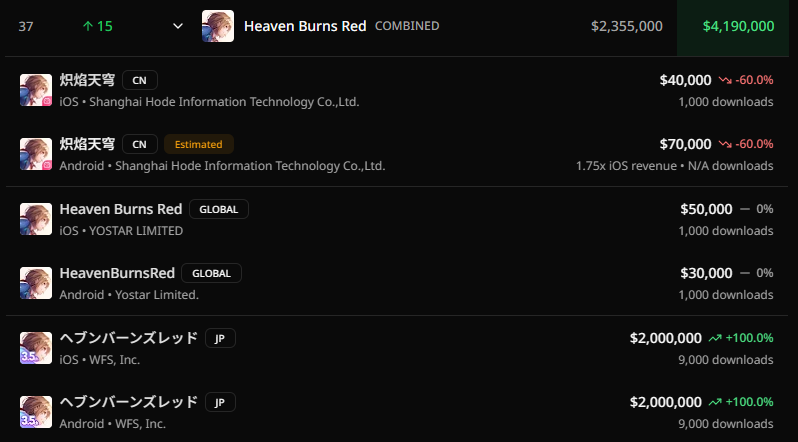Click the $2,355,000 previous revenue value
798x442 pixels.
click(627, 26)
